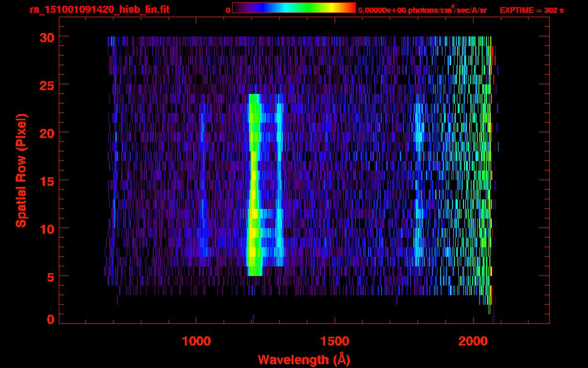Click the cyan emission line near 1300 Å
The width and height of the screenshot is (588, 368).
point(279,185)
